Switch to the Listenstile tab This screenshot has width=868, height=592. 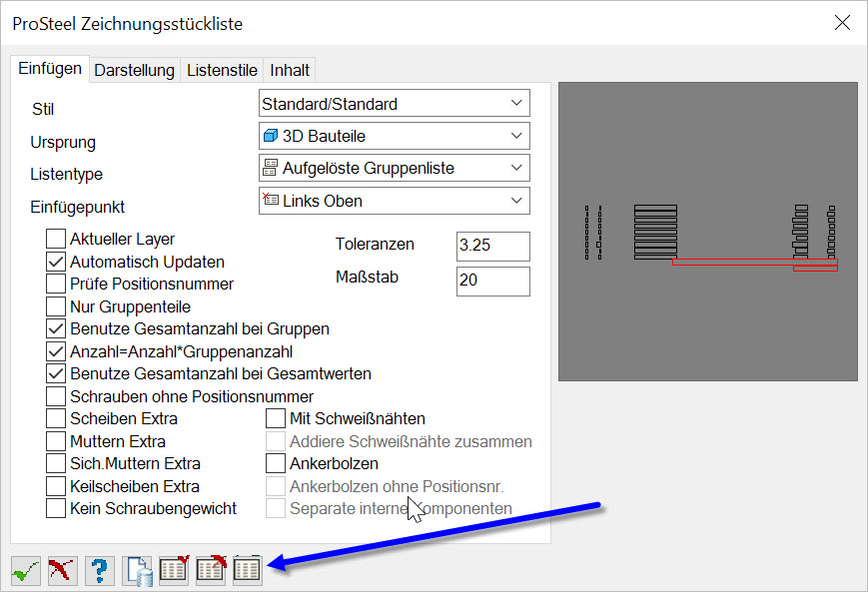(x=222, y=70)
